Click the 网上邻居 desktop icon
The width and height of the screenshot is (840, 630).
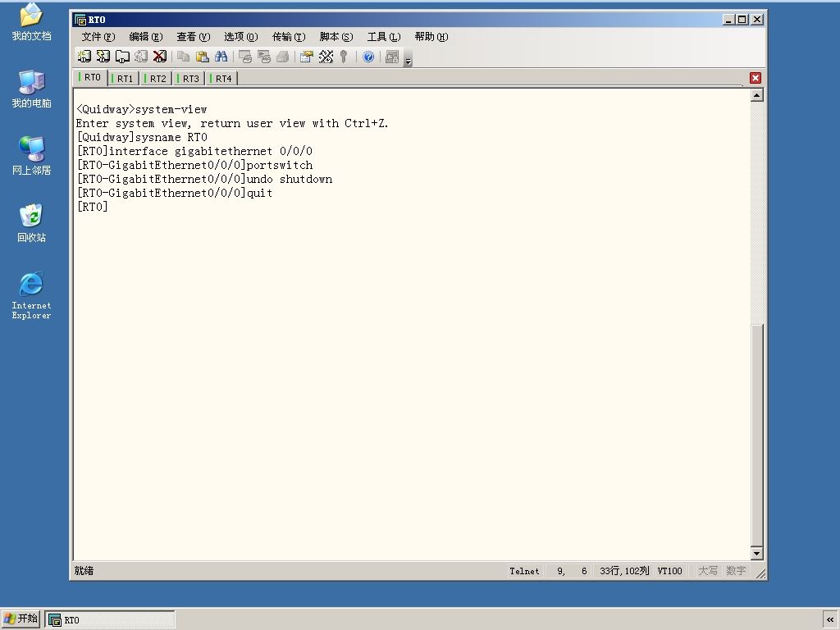tap(32, 156)
